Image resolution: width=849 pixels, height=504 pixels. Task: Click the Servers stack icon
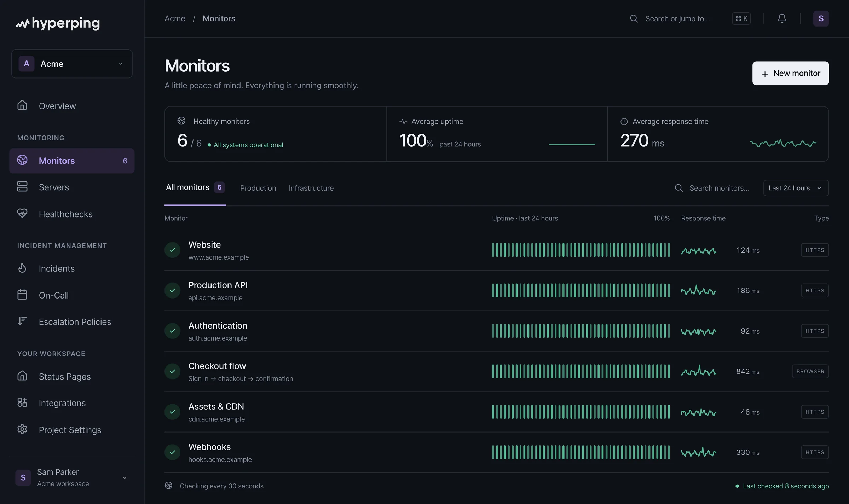tap(22, 186)
